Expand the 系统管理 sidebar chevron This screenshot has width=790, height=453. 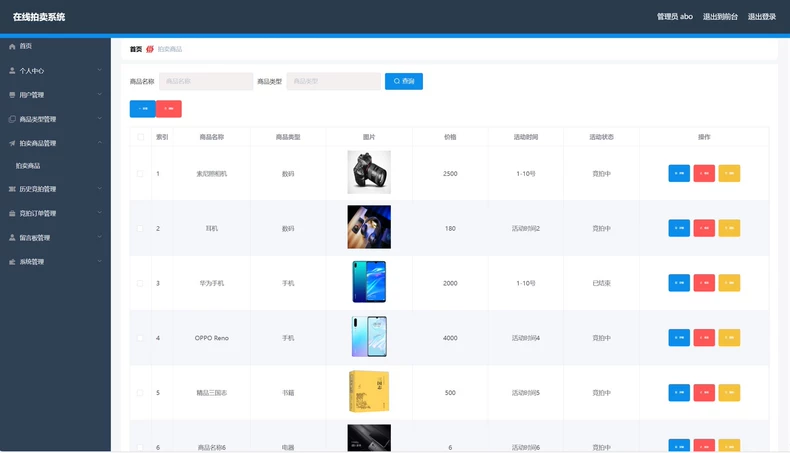[x=99, y=261]
